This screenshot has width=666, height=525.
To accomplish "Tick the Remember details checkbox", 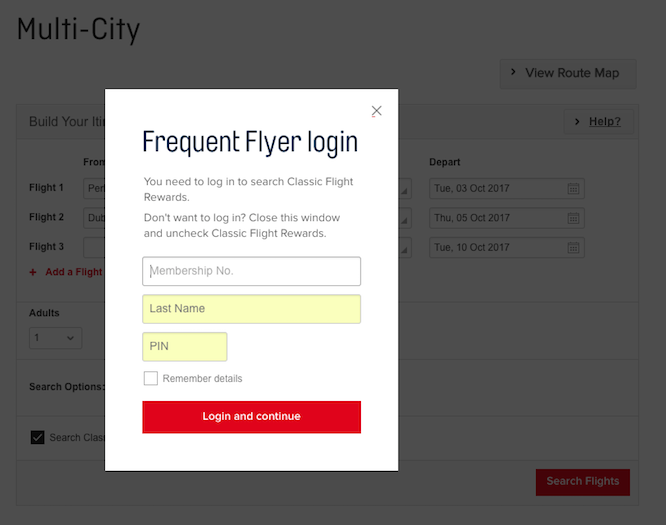I will 150,378.
